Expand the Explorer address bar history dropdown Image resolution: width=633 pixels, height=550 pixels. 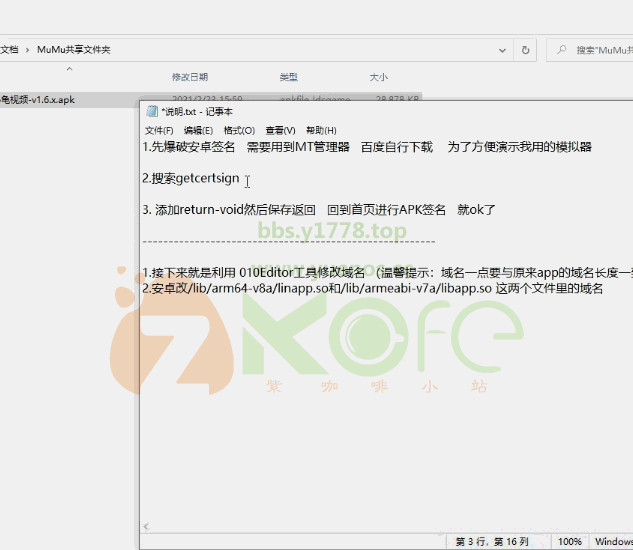[502, 50]
